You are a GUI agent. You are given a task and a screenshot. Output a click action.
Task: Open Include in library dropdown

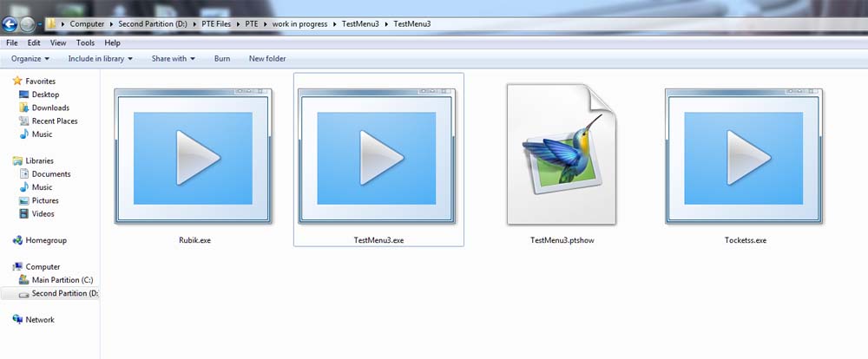pos(100,58)
